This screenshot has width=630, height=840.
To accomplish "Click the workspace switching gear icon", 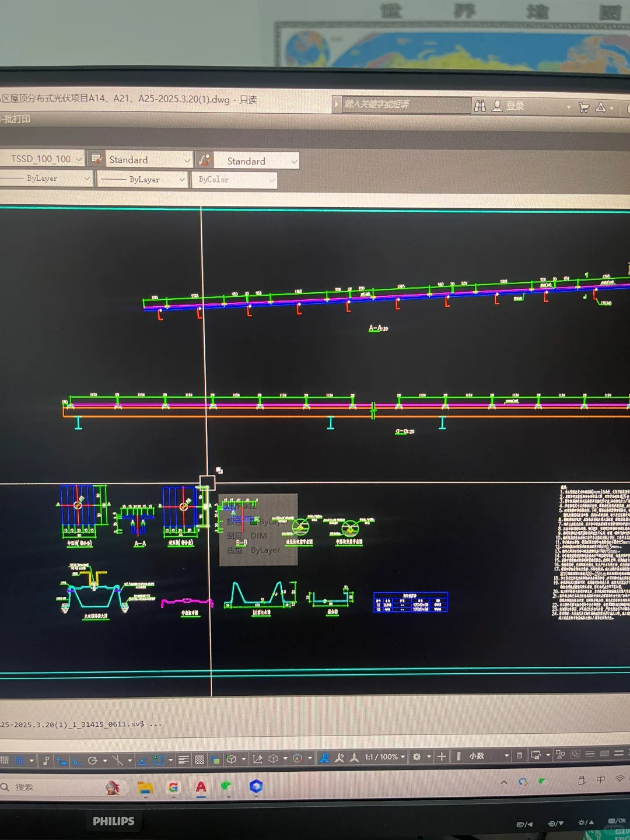I will (416, 757).
